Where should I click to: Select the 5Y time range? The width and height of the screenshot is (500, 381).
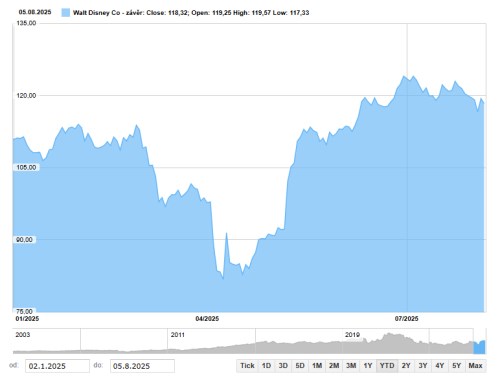pos(457,366)
